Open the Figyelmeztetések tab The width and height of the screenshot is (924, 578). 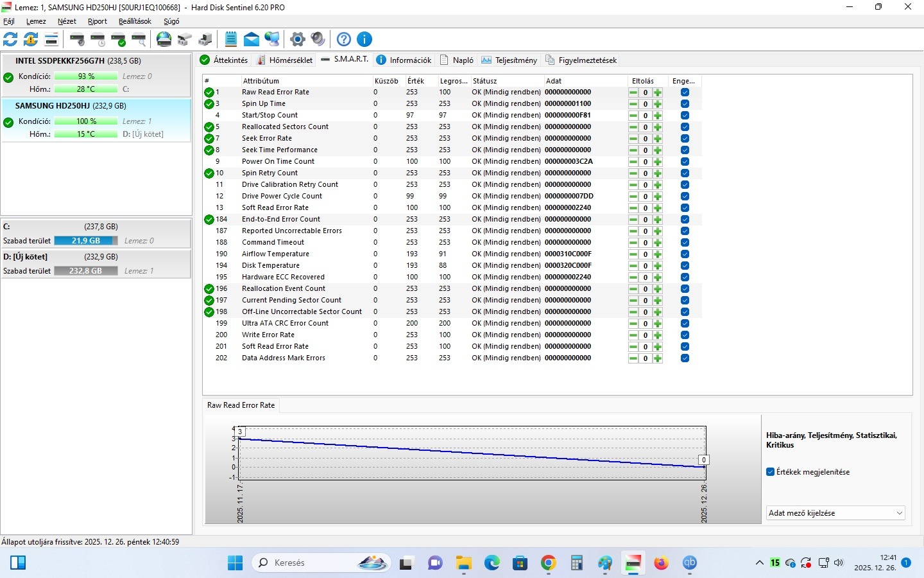point(581,60)
